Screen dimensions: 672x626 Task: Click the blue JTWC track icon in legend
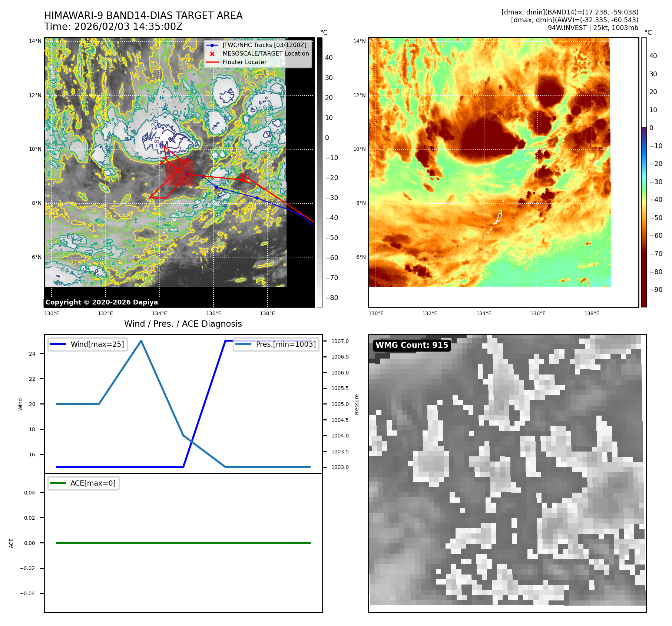pos(212,45)
